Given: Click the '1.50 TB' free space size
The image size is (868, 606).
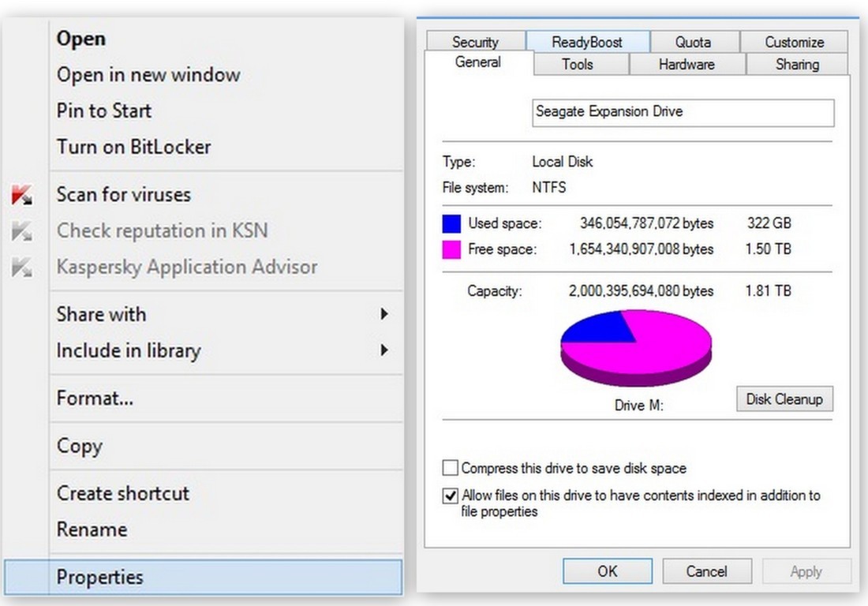Looking at the screenshot, I should 769,249.
